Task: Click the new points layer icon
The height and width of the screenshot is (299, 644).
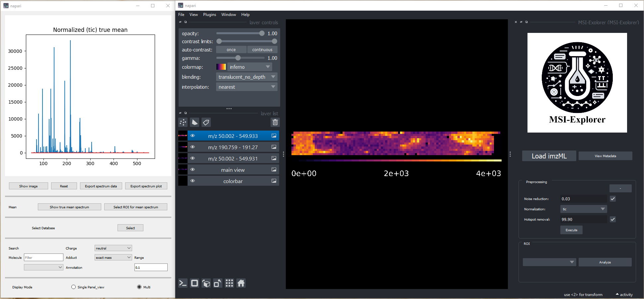Action: click(183, 123)
